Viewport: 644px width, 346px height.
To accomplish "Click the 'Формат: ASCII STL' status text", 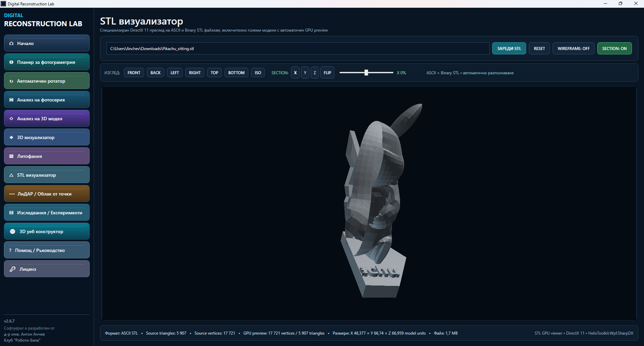I will 121,333.
